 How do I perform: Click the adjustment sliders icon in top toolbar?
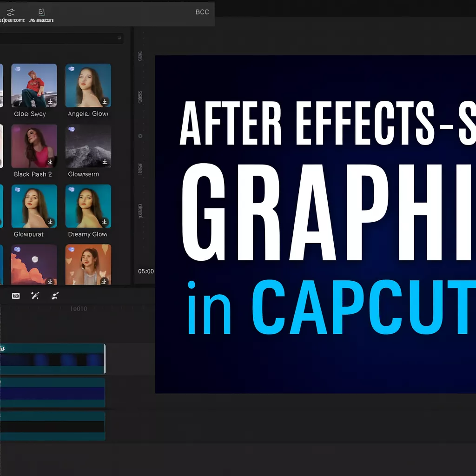pos(10,12)
